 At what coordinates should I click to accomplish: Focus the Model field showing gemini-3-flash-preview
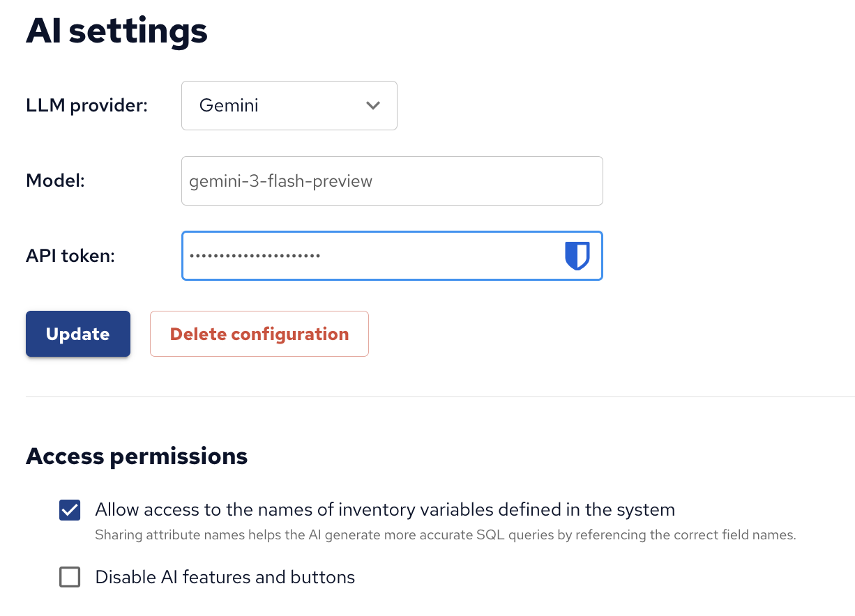[x=391, y=181]
